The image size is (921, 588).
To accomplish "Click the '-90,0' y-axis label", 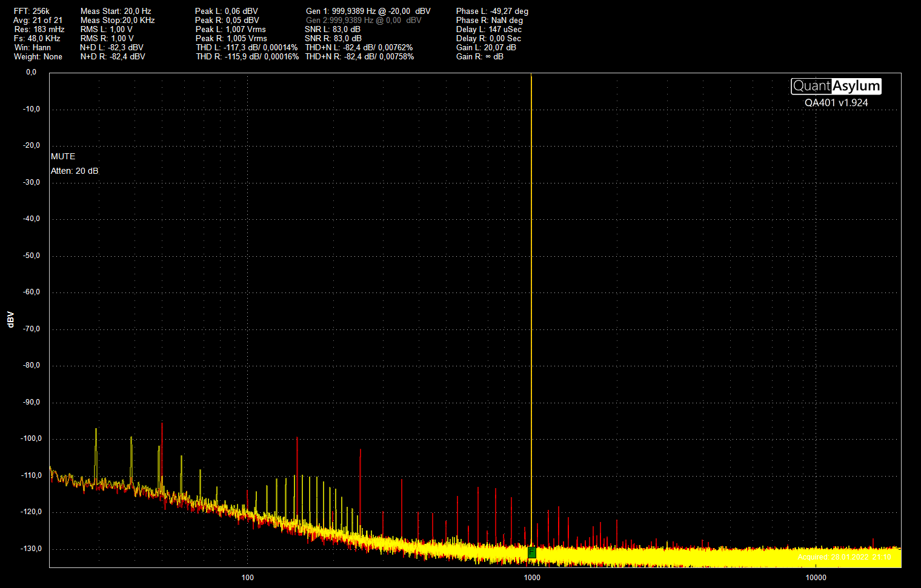I will [x=32, y=402].
